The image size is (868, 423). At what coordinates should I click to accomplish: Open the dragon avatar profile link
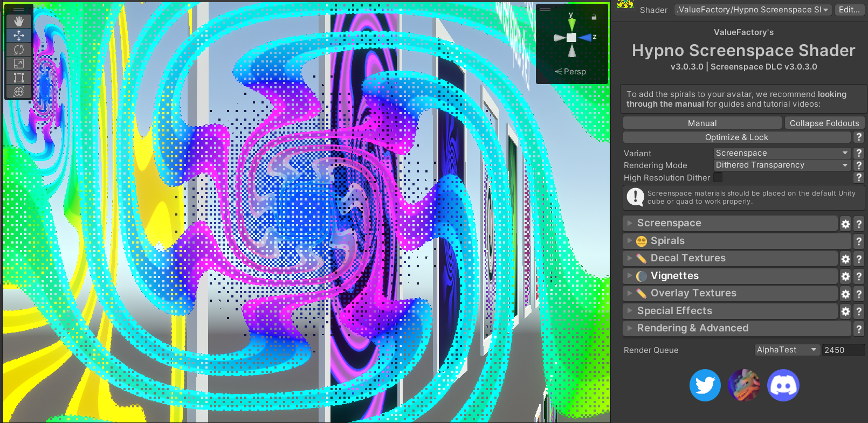coord(744,385)
